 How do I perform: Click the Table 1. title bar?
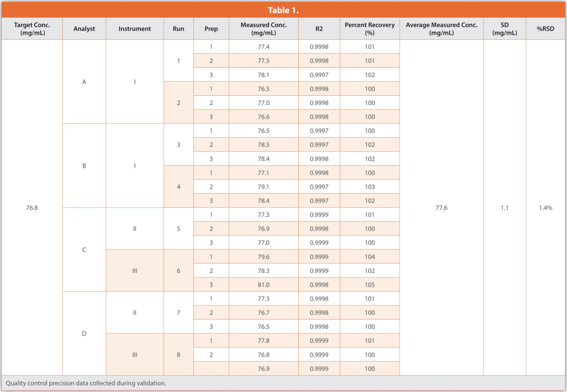pos(283,10)
